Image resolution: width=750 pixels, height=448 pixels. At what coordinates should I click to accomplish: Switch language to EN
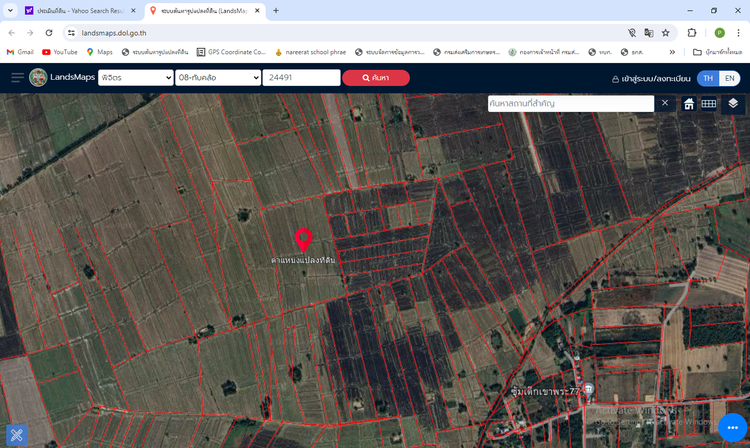[x=731, y=78]
